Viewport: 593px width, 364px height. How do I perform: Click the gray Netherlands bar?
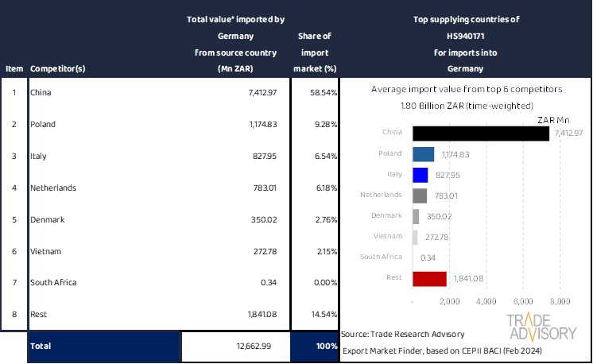coord(420,196)
